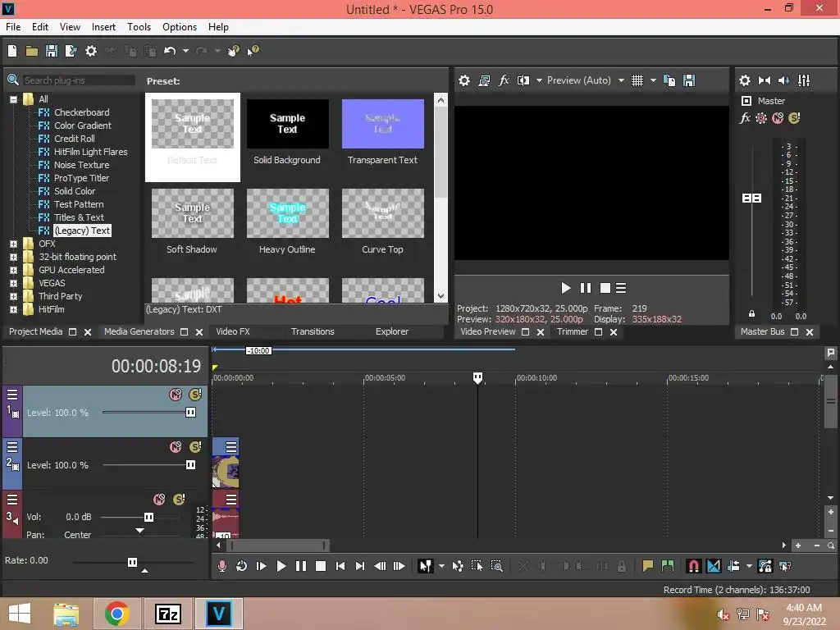The height and width of the screenshot is (630, 840).
Task: Stop the preview in Video Preview window
Action: 605,288
